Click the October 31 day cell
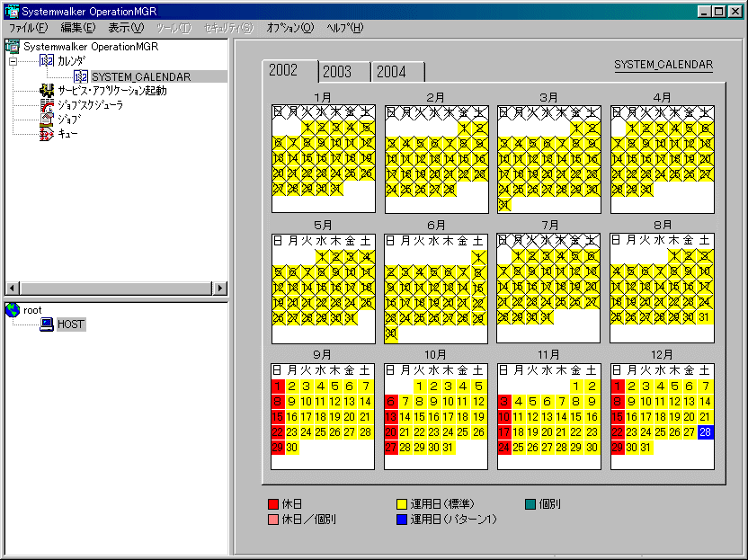 [x=448, y=448]
